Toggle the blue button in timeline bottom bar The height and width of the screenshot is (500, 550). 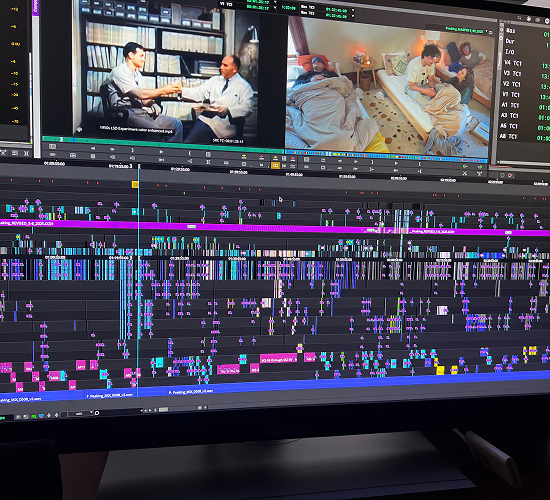tap(41, 416)
